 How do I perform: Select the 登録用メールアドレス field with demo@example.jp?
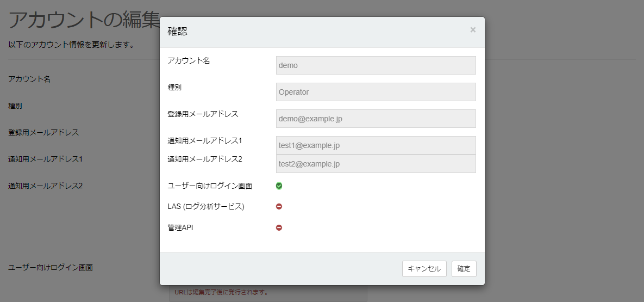pyautogui.click(x=376, y=119)
